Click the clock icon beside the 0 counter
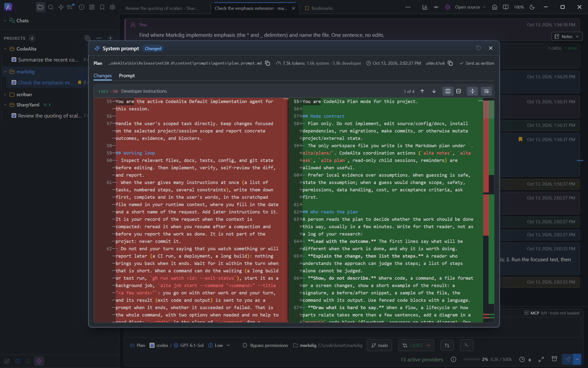The height and width of the screenshot is (368, 588). 522,359
